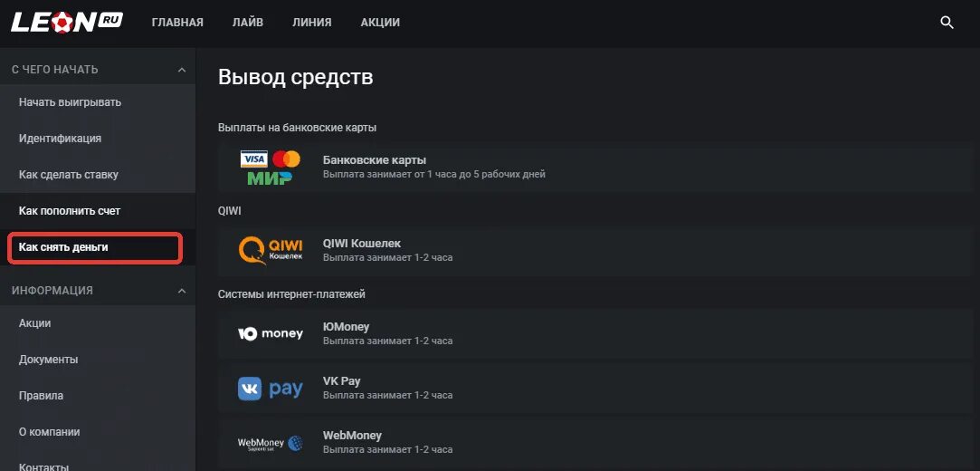Open the ГЛАВНАЯ menu item
Viewport: 980px width, 471px height.
click(177, 23)
